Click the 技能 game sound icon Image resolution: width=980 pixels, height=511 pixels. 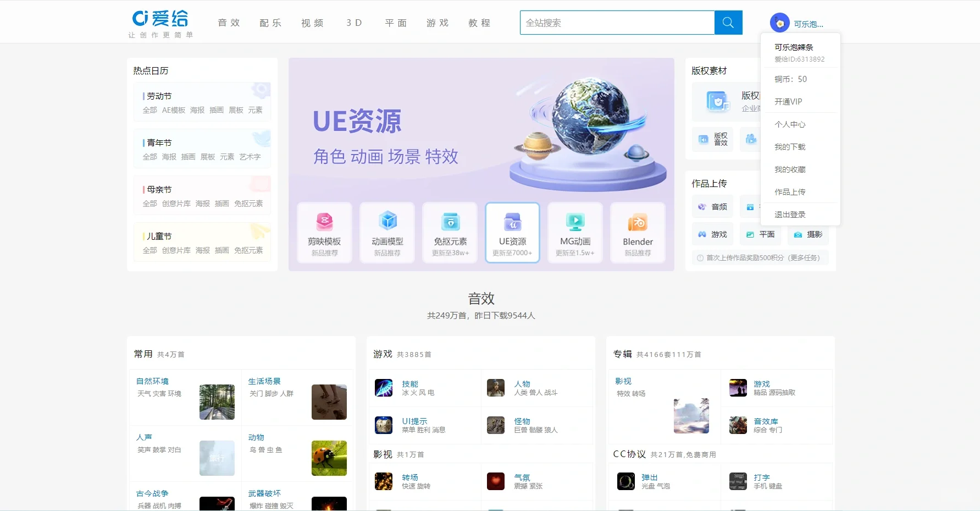383,388
